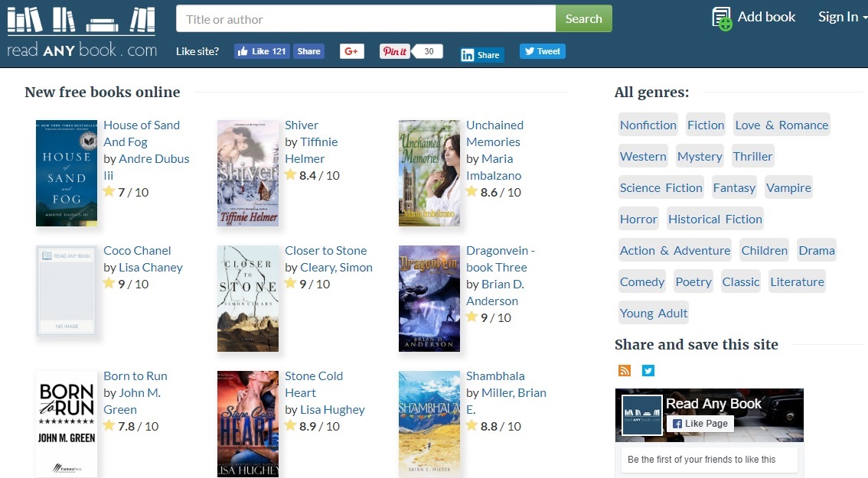This screenshot has width=868, height=478.
Task: Open the House of Sand And Fog title link
Action: pos(142,133)
